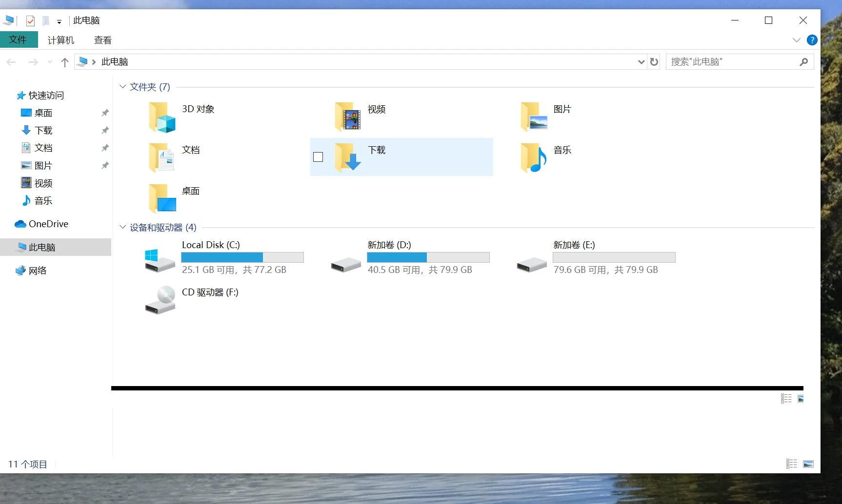Click the up navigation arrow
The width and height of the screenshot is (842, 504).
pyautogui.click(x=65, y=62)
